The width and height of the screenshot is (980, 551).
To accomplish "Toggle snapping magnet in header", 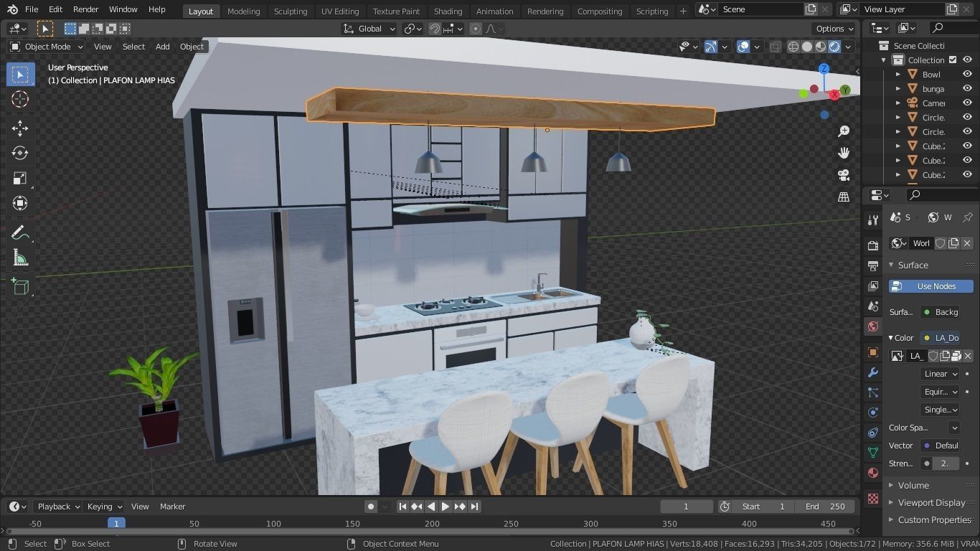I will pos(435,29).
